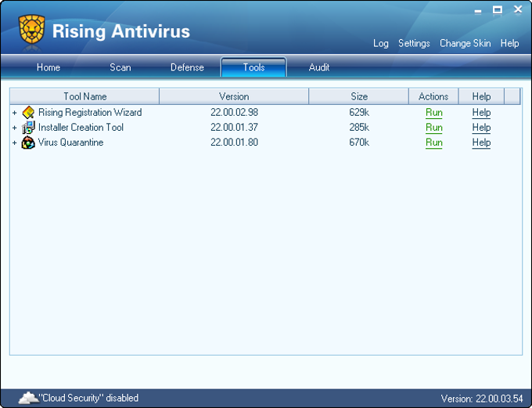The width and height of the screenshot is (532, 408).
Task: Click the 285k size value
Action: pyautogui.click(x=359, y=128)
